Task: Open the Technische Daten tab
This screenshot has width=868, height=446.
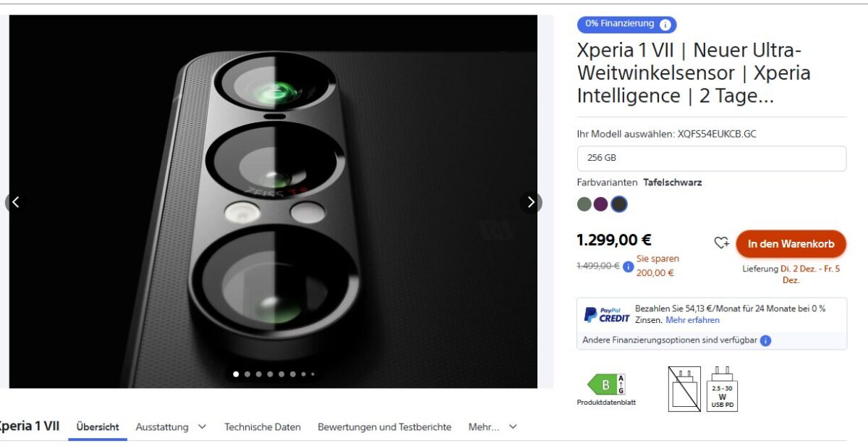Action: click(x=263, y=427)
